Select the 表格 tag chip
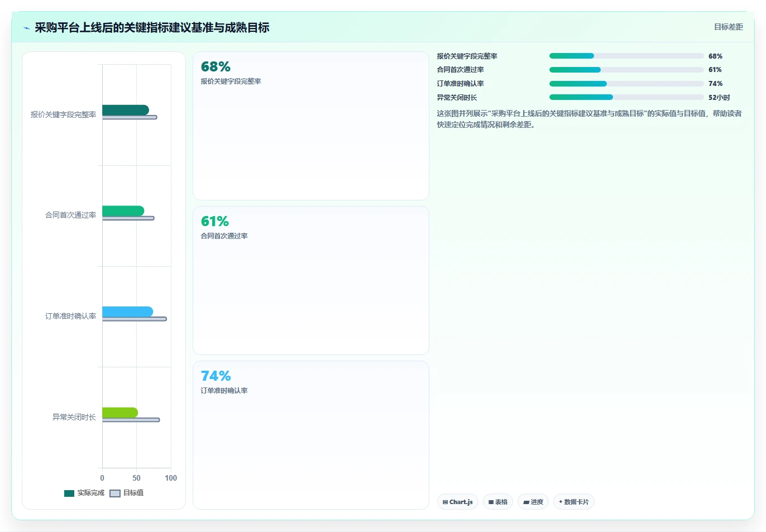This screenshot has width=766, height=532. 498,502
